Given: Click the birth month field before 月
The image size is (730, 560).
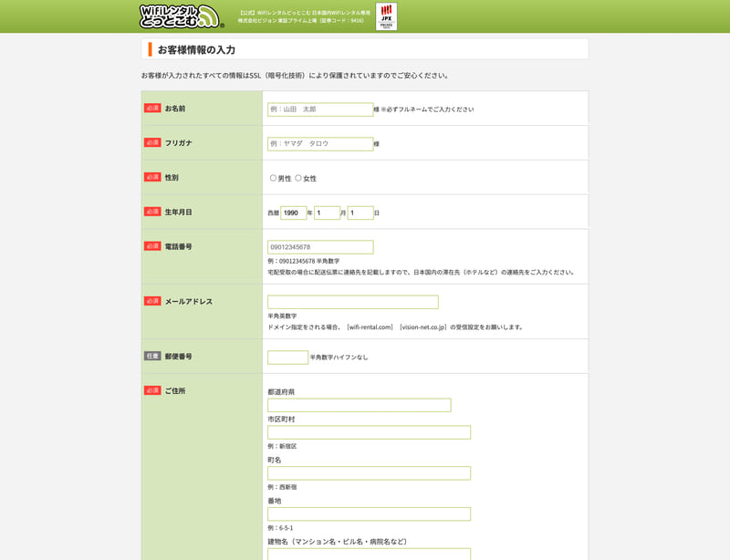Looking at the screenshot, I should pyautogui.click(x=327, y=213).
